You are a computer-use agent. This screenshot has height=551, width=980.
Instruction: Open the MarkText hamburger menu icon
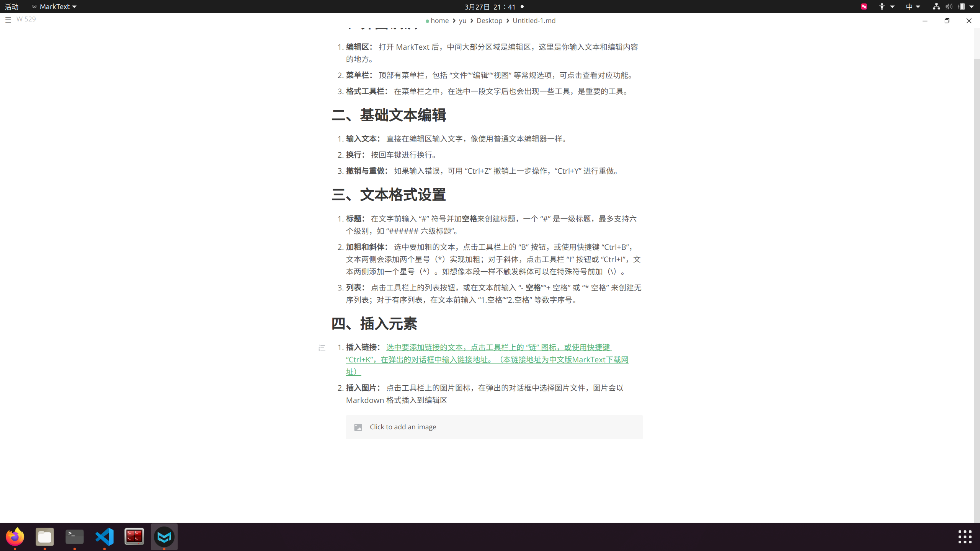coord(8,20)
